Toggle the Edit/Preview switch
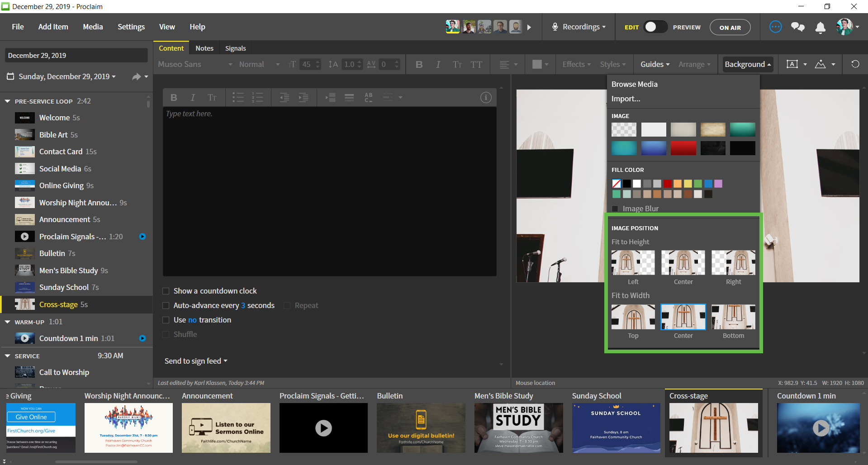 655,27
